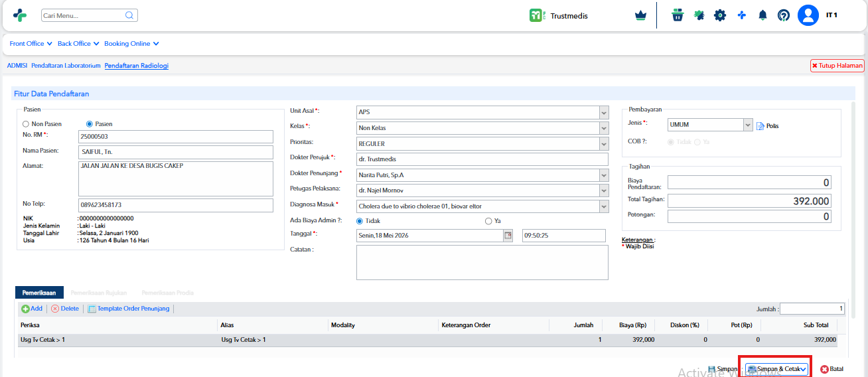
Task: Click the Biaya Pendaftaran field
Action: click(x=749, y=183)
